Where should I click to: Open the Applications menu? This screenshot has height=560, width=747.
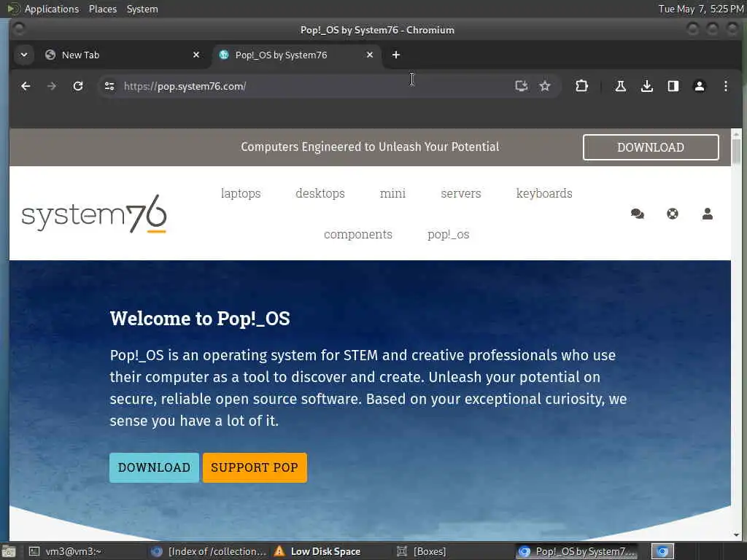52,9
